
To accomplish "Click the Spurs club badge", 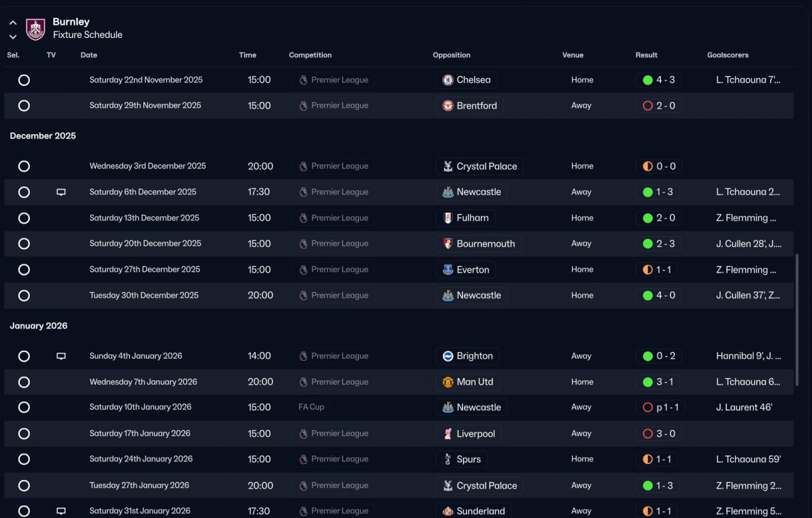I will click(448, 460).
